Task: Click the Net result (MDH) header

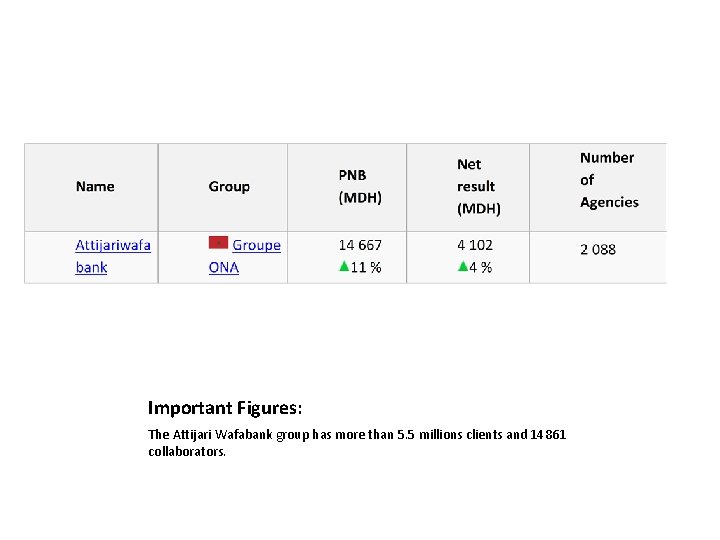Action: pos(478,186)
